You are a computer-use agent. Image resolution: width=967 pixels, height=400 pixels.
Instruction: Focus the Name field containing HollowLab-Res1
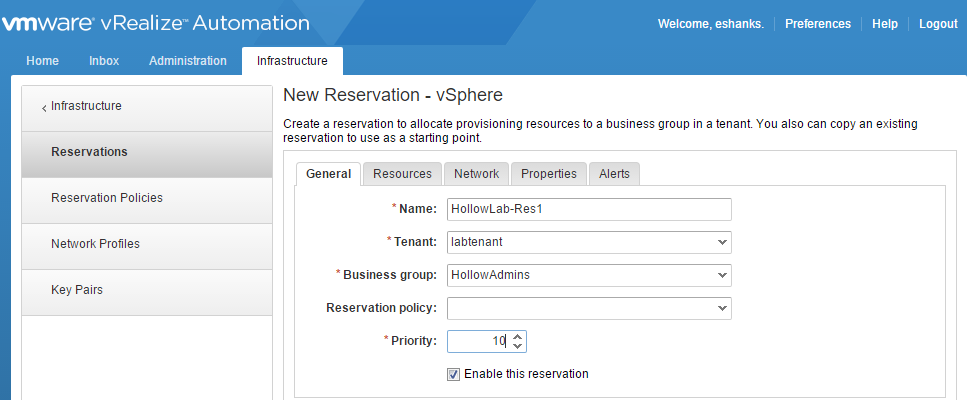(x=589, y=209)
